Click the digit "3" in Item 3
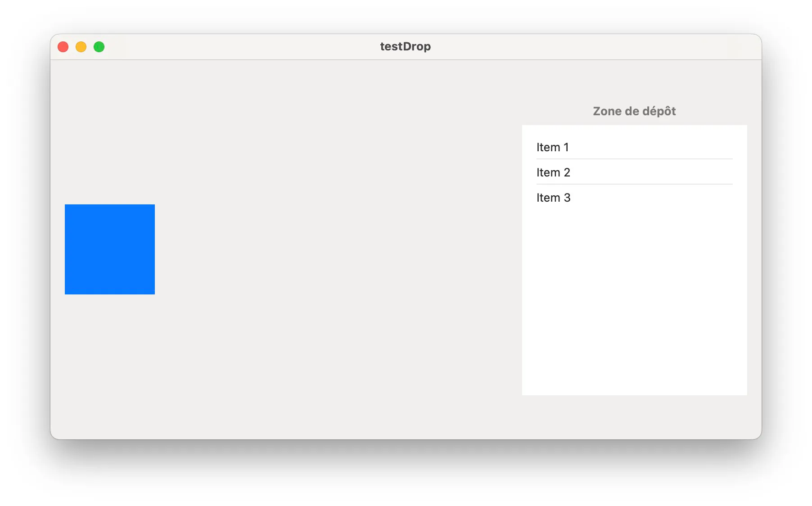This screenshot has width=812, height=506. (x=567, y=198)
